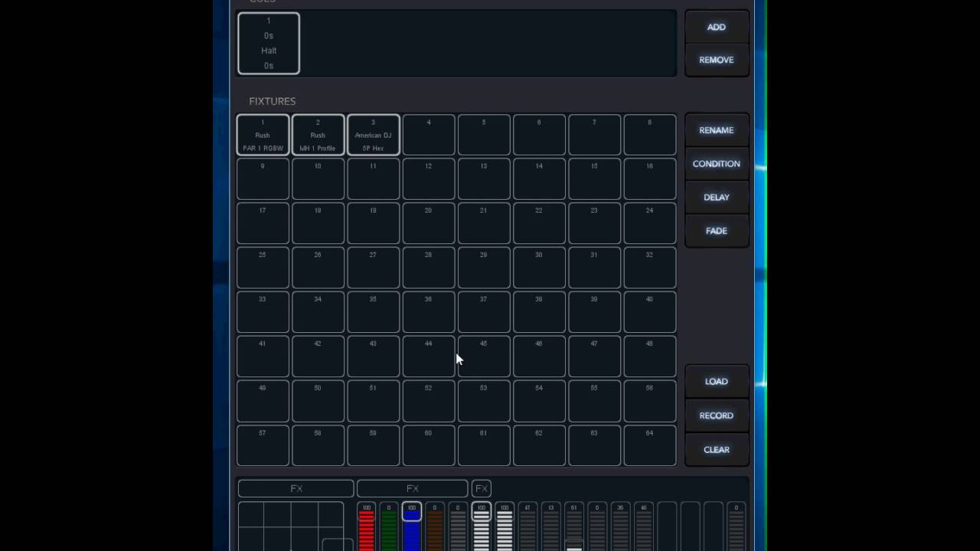Image resolution: width=980 pixels, height=551 pixels.
Task: Click the RENAME button
Action: point(717,130)
